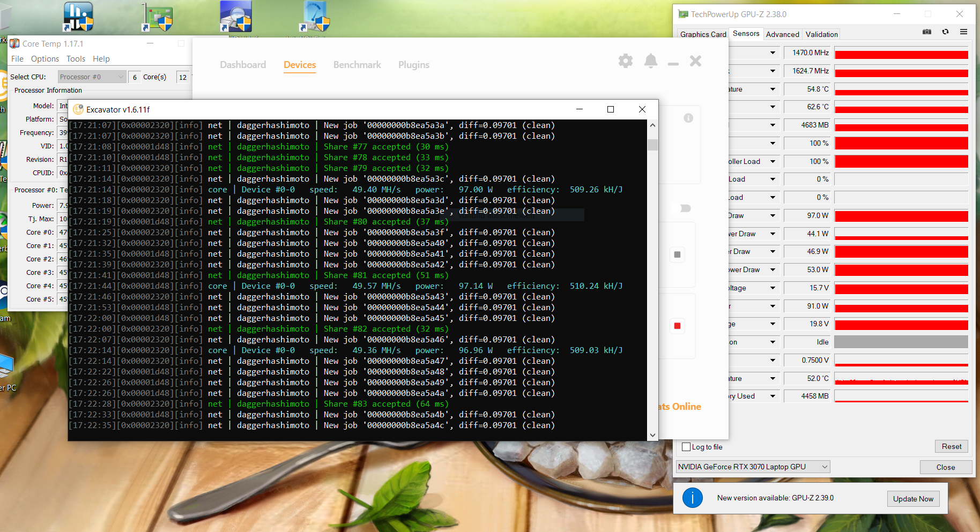Minimize the NiceHash window
This screenshot has width=980, height=532.
pos(673,64)
